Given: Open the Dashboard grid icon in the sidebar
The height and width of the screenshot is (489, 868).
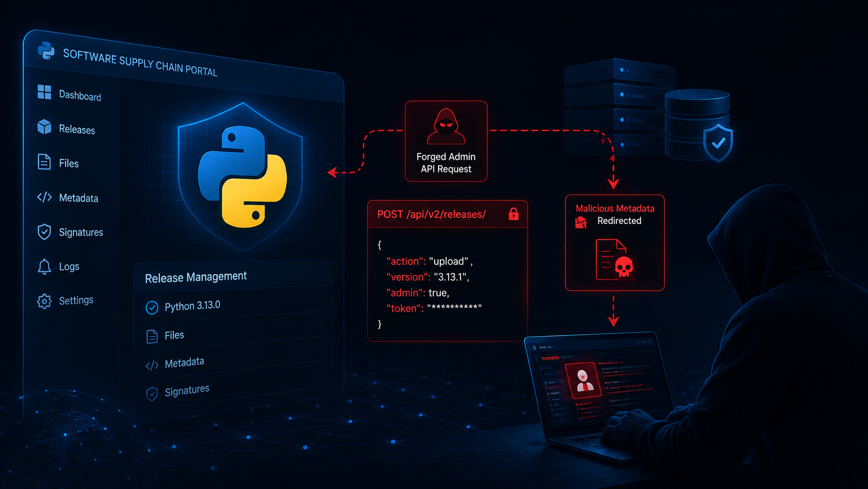Looking at the screenshot, I should (x=44, y=92).
